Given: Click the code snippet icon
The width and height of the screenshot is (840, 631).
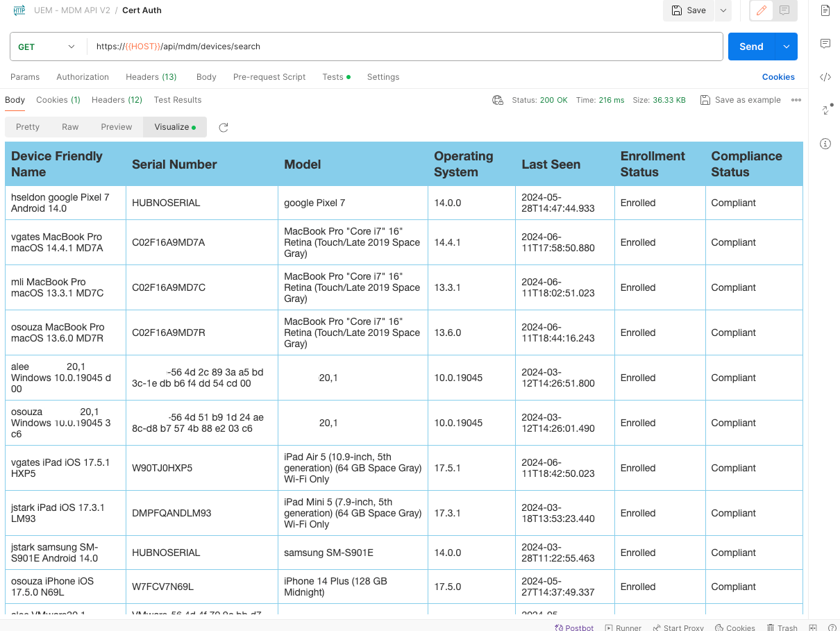Looking at the screenshot, I should point(825,77).
